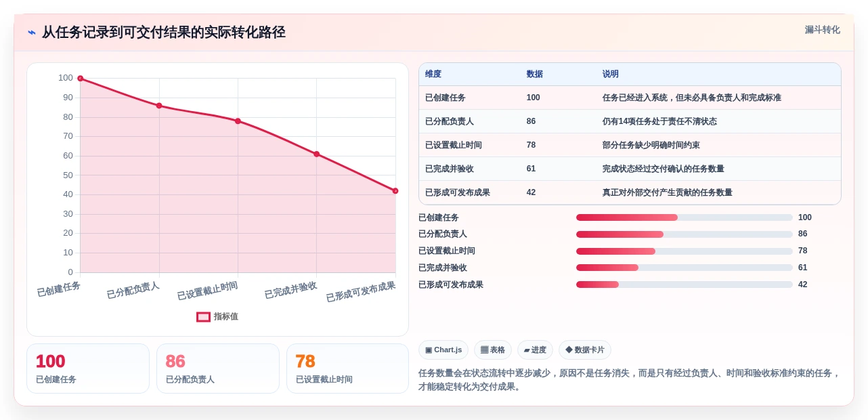The width and height of the screenshot is (868, 420).
Task: Click the 说明 column header
Action: [611, 74]
